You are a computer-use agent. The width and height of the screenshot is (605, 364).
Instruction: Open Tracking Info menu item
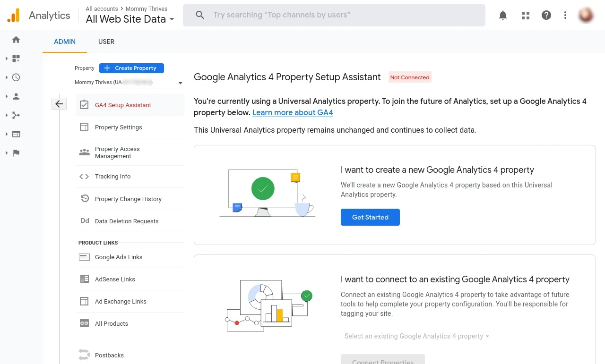130,177
